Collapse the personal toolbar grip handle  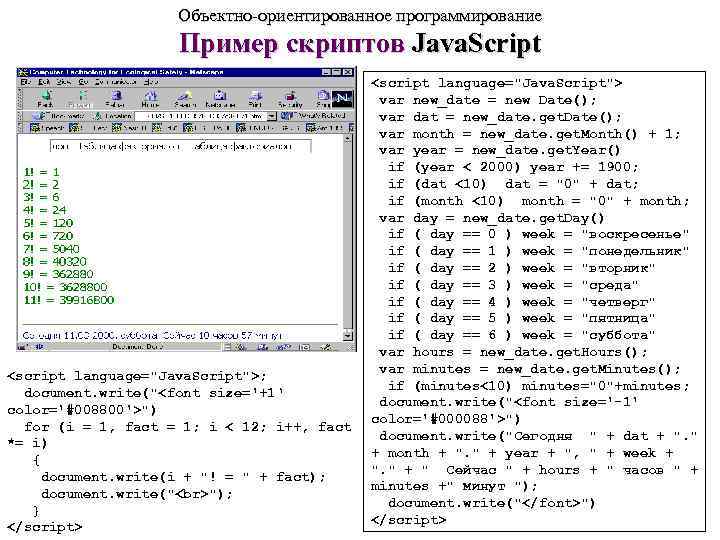pyautogui.click(x=20, y=128)
